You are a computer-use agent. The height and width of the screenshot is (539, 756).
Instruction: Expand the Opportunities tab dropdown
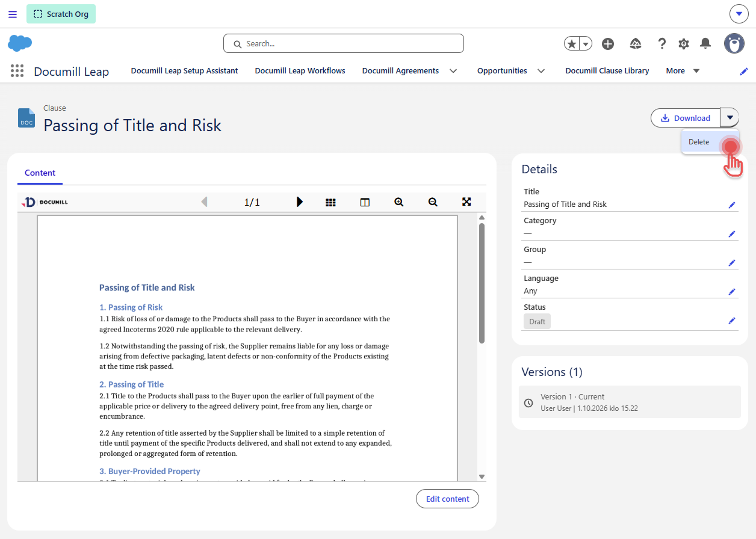[541, 71]
